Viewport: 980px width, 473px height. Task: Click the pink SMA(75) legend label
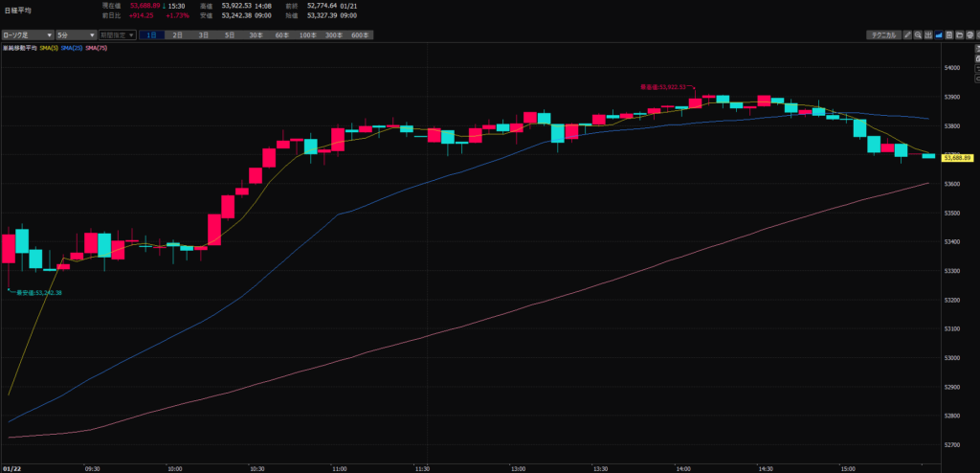click(x=97, y=47)
